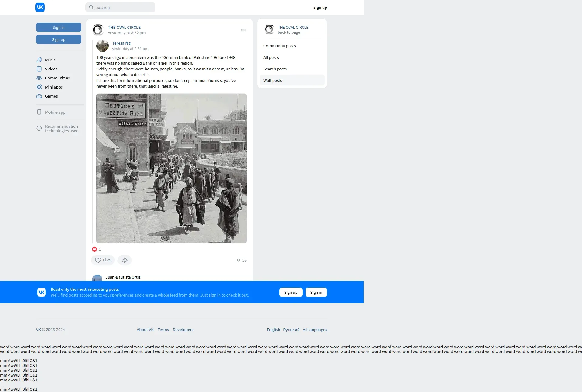This screenshot has width=582, height=392.
Task: Select the Wall posts tab
Action: click(x=273, y=80)
